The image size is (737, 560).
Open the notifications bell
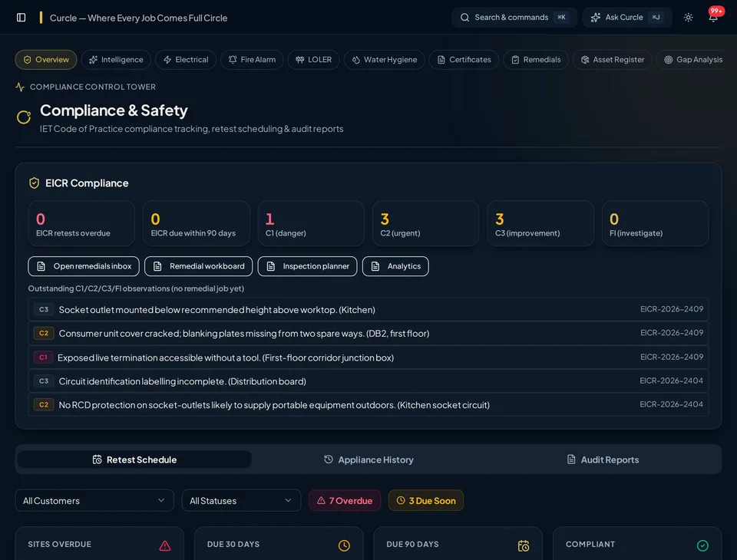pos(712,18)
